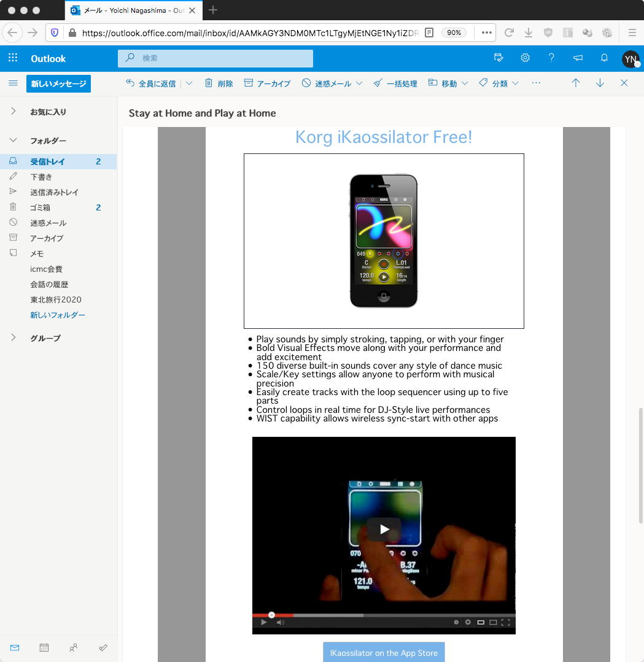
Task: Switch to Mail view at bottom
Action: (15, 648)
